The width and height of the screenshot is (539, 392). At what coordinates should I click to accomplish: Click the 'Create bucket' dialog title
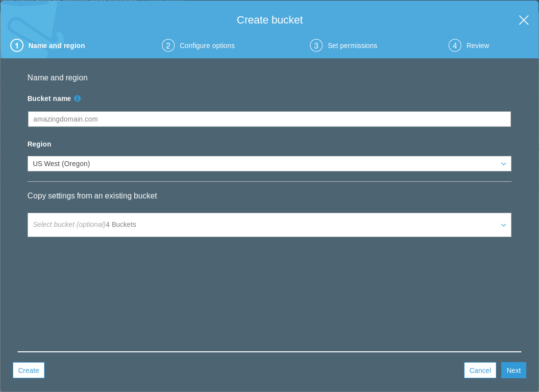pyautogui.click(x=269, y=20)
